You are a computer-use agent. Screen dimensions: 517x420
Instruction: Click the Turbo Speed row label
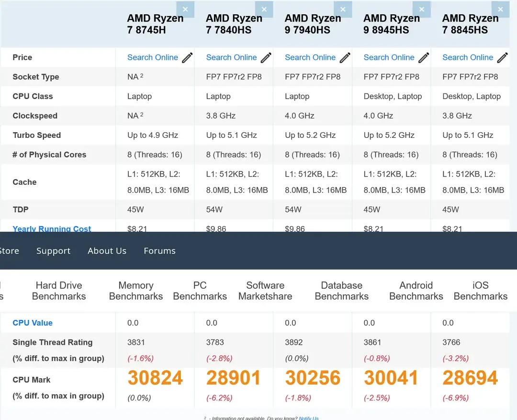(36, 135)
